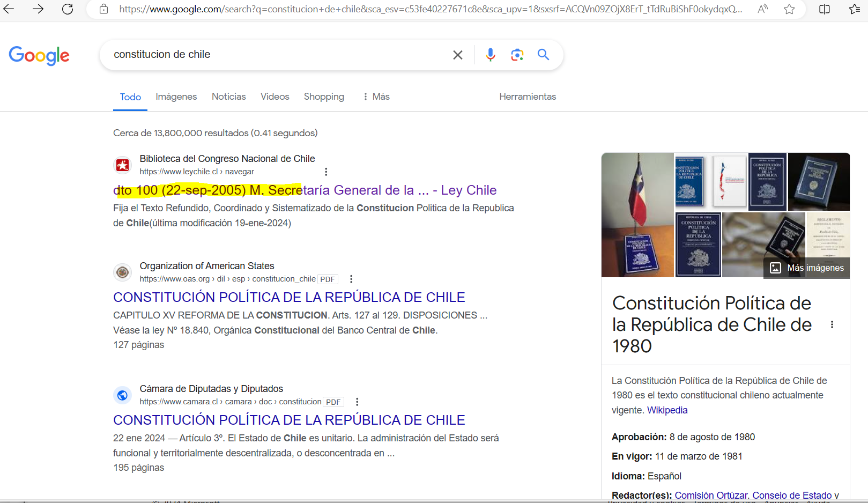
Task: Open the Herramientas search tools
Action: [x=528, y=97]
